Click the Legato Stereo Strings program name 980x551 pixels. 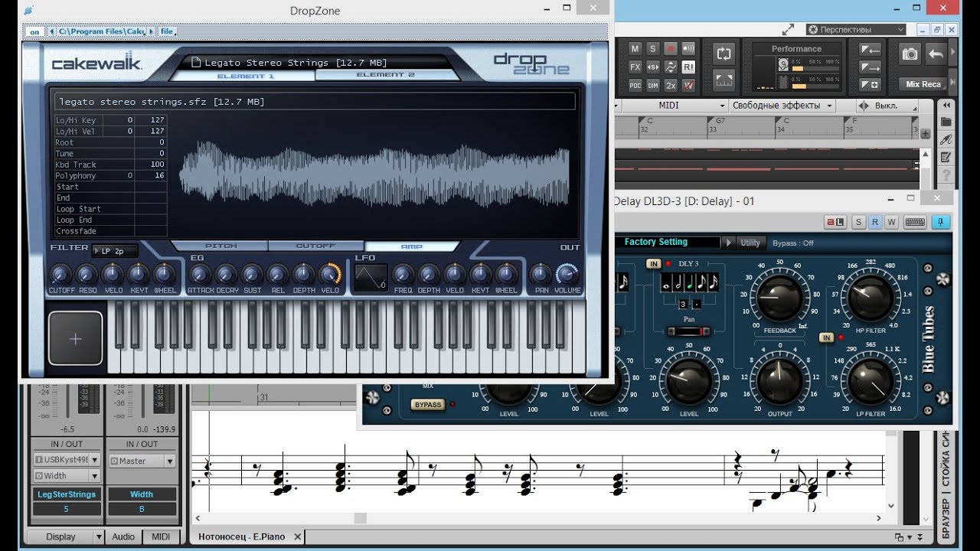(x=296, y=62)
